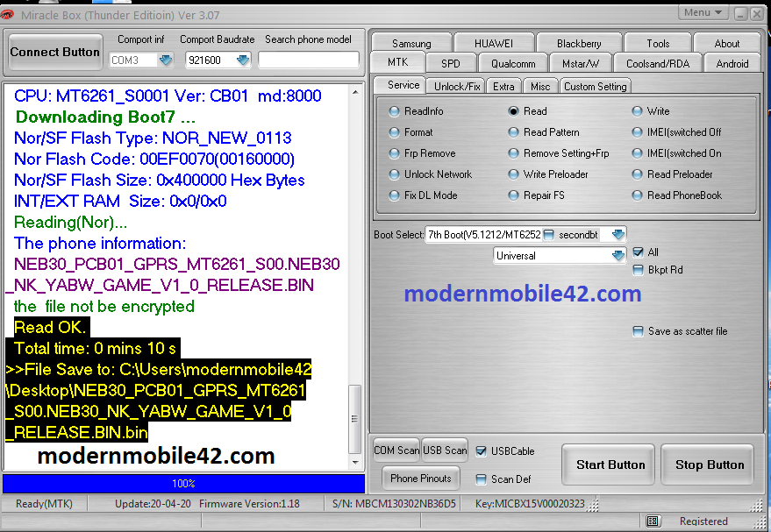Open the Tools tab
Screen dimensions: 771x532
(x=658, y=43)
